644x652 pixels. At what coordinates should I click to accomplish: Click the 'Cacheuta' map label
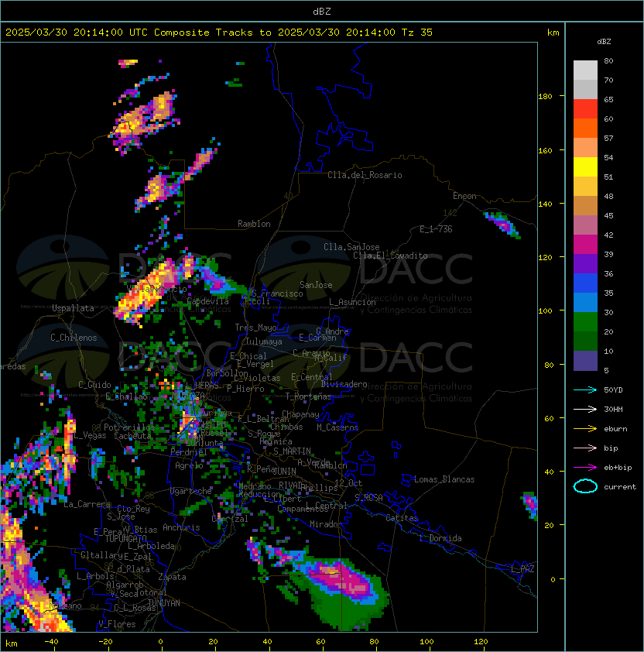(x=132, y=436)
